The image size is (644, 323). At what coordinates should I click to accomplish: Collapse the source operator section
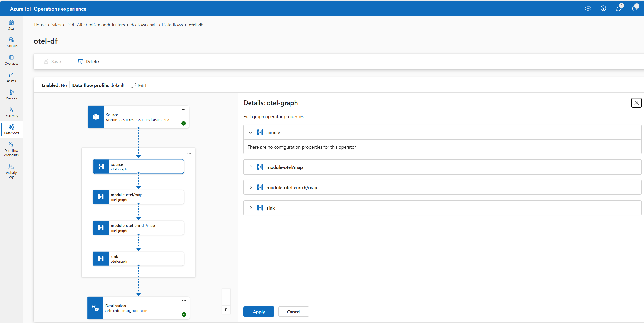tap(250, 132)
